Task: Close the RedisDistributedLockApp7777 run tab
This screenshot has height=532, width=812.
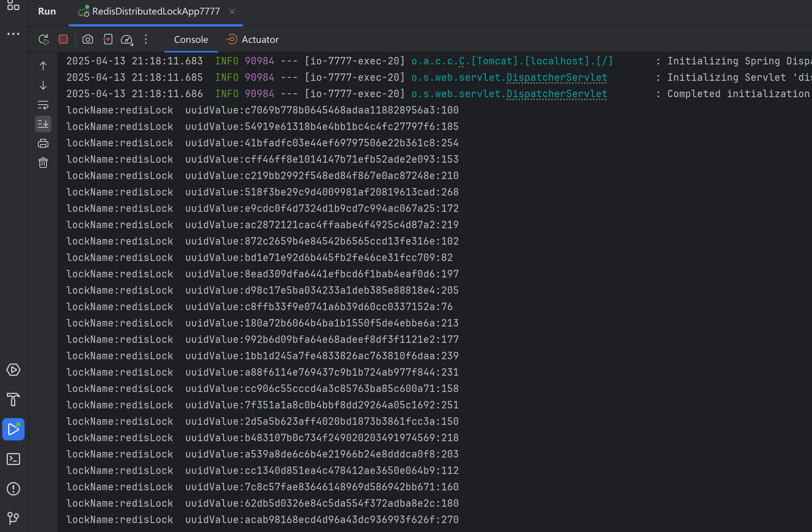Action: 232,12
